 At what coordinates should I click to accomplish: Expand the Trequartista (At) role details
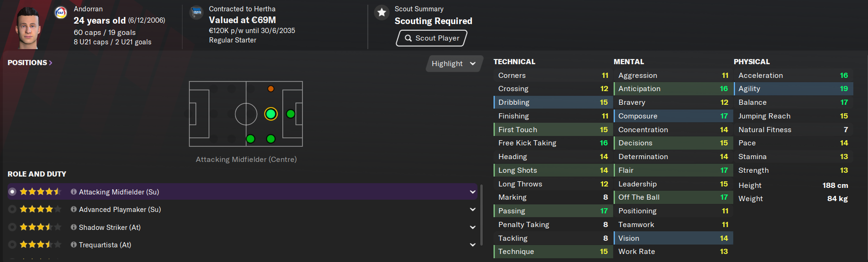tap(472, 245)
